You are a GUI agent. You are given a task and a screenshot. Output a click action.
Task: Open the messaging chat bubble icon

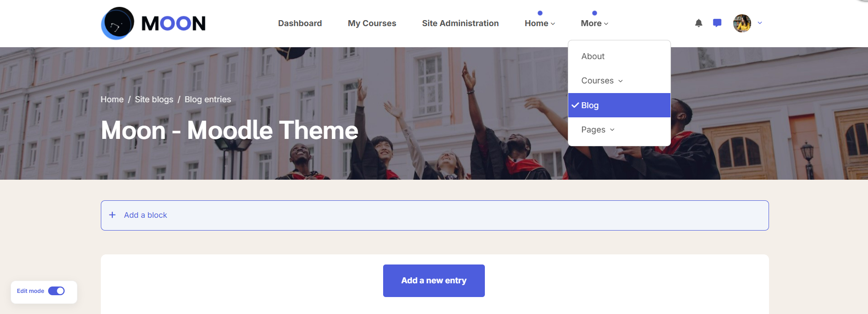(x=717, y=23)
